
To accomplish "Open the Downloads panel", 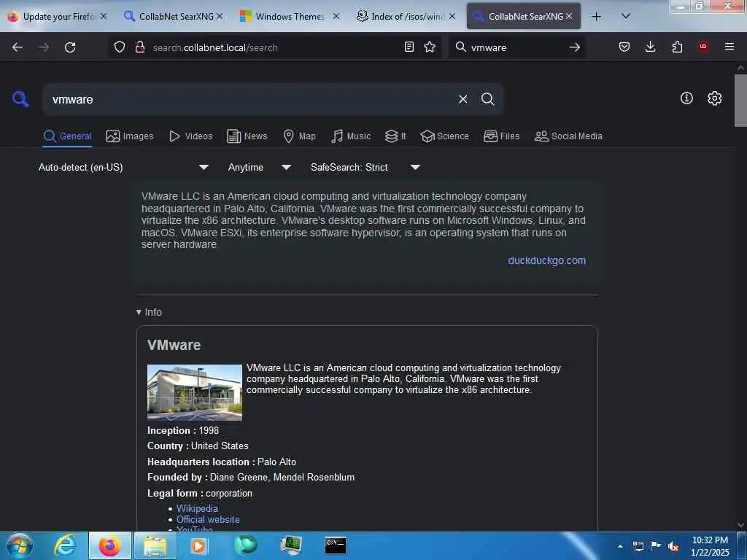I will coord(650,47).
